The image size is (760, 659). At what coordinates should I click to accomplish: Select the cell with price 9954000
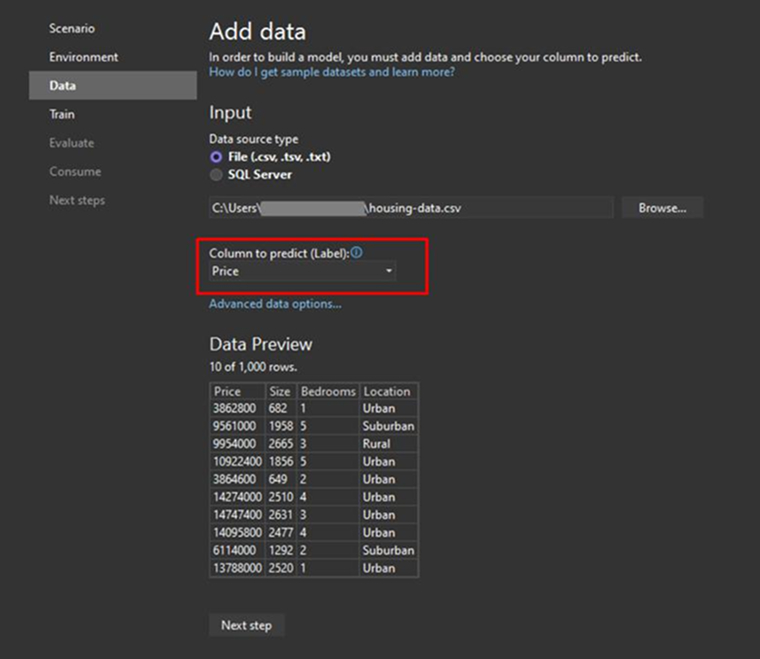[x=238, y=444]
